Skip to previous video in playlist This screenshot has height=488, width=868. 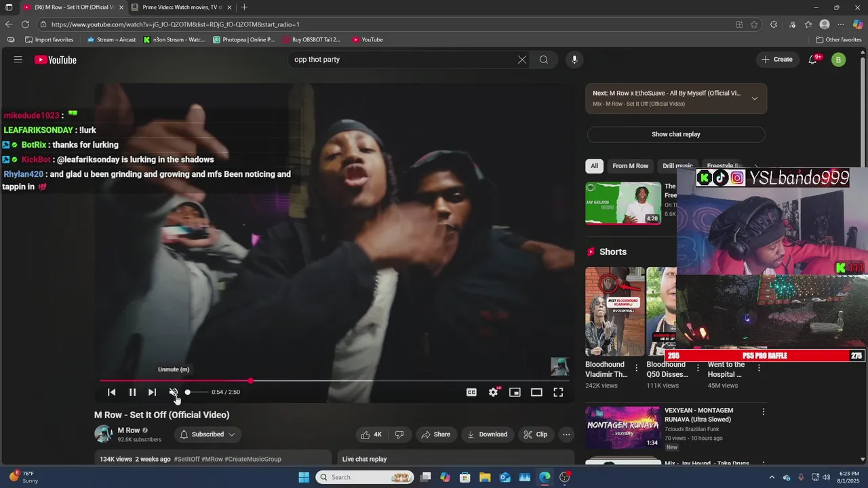112,392
